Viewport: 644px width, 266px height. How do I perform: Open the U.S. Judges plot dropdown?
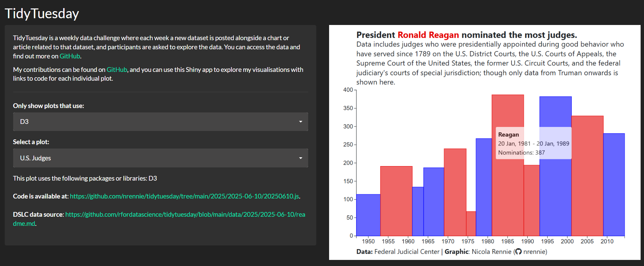160,158
